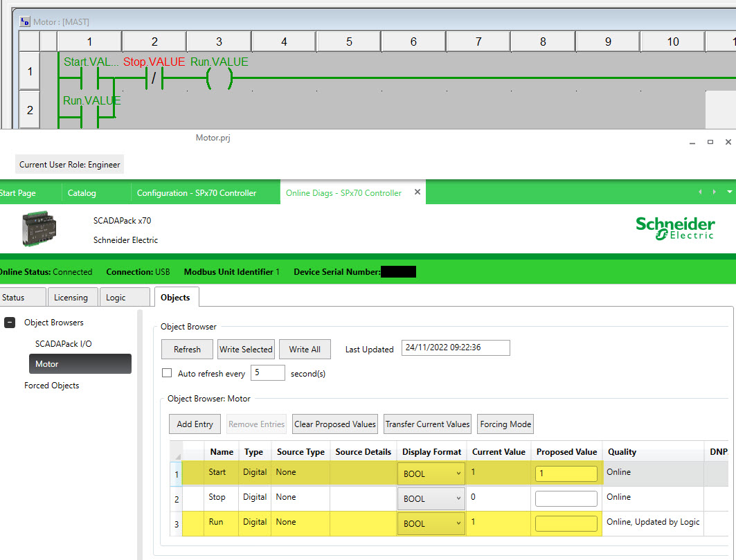Click the Forcing Mode button
Screen dimensions: 736x560
pos(505,424)
